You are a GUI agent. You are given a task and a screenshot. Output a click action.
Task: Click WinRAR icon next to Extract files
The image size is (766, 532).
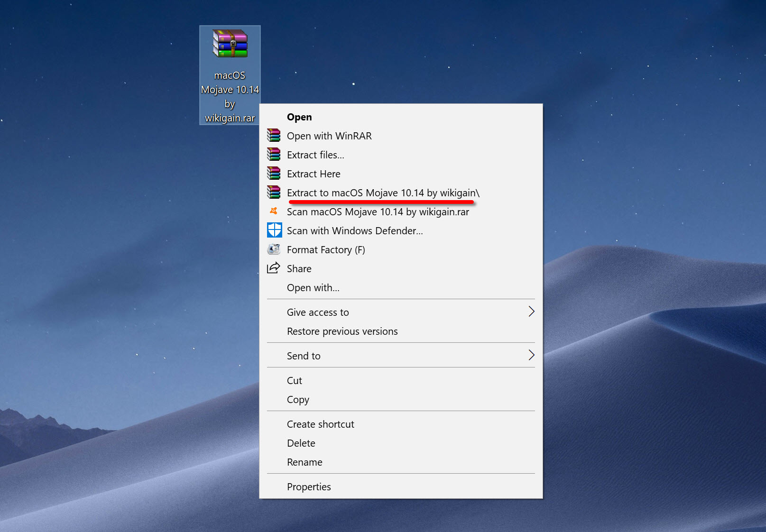(x=274, y=155)
